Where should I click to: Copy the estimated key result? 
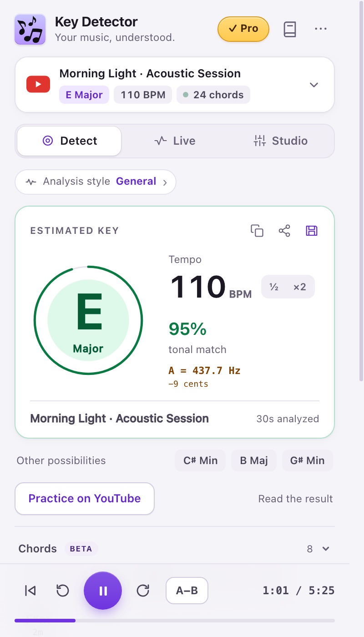click(257, 231)
